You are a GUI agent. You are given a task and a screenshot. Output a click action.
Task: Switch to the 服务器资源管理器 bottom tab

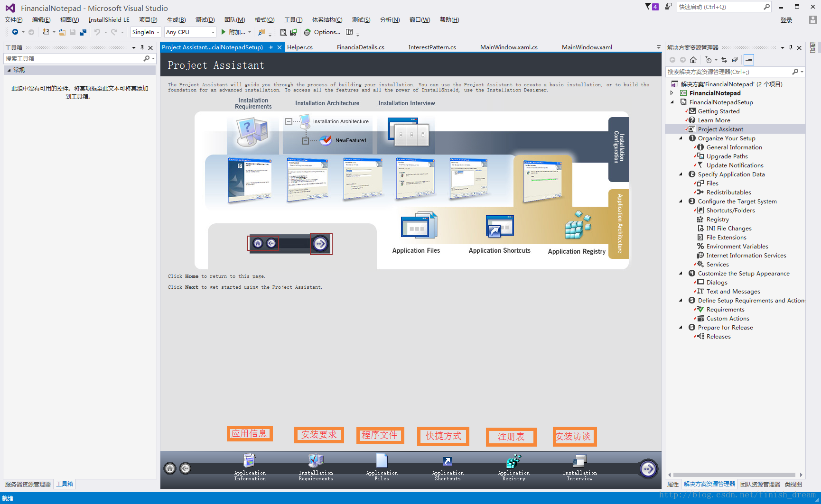click(28, 484)
